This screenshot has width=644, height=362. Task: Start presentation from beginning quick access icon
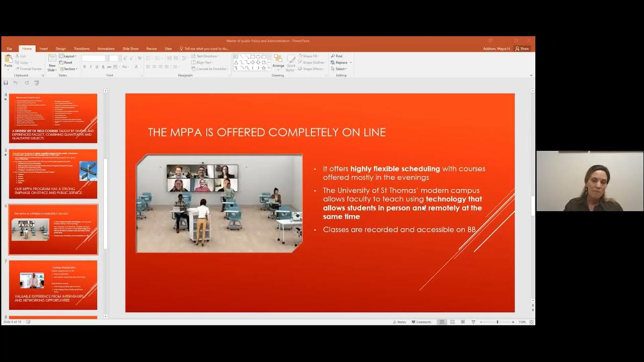pyautogui.click(x=37, y=83)
